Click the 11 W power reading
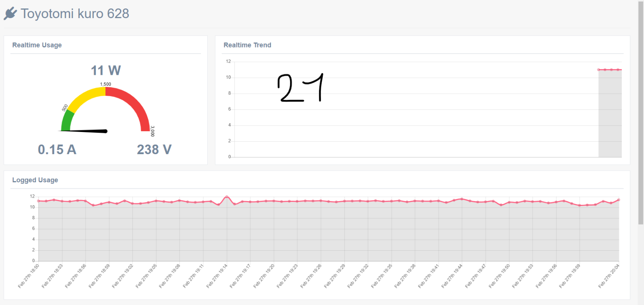Screen dimensions: 644x305 [106, 70]
